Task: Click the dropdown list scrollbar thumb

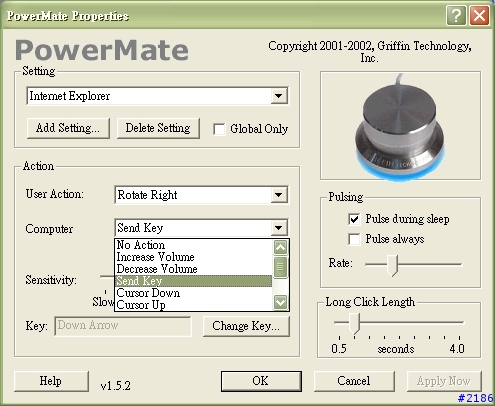Action: [280, 267]
